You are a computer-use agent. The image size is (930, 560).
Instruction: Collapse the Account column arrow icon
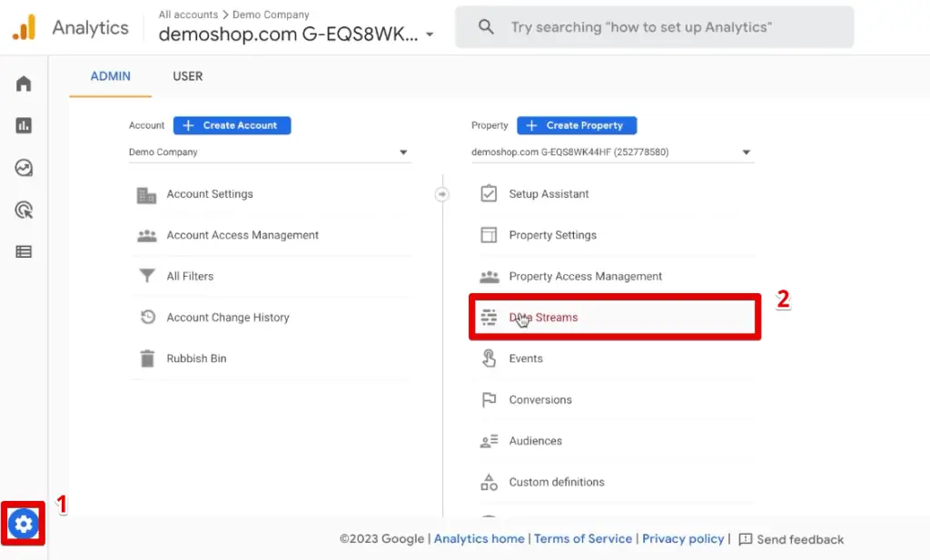(x=442, y=194)
